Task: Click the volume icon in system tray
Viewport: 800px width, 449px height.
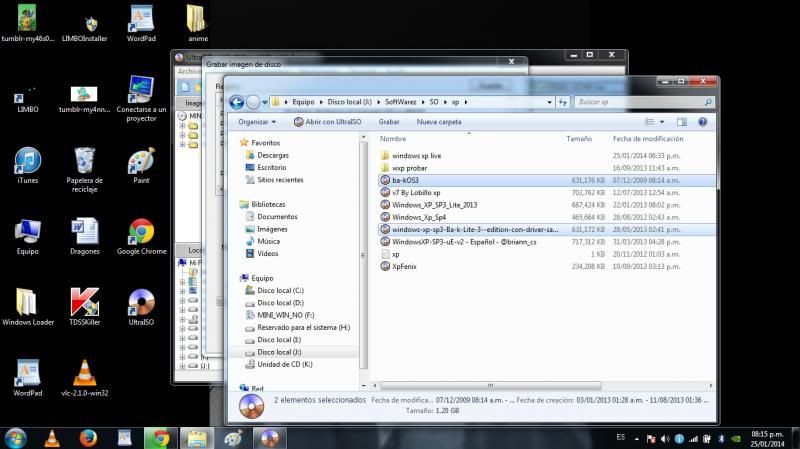Action: tap(665, 439)
